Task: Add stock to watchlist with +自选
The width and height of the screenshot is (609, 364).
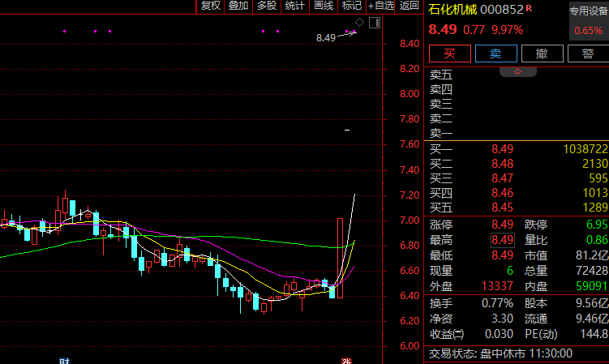Action: 381,6
